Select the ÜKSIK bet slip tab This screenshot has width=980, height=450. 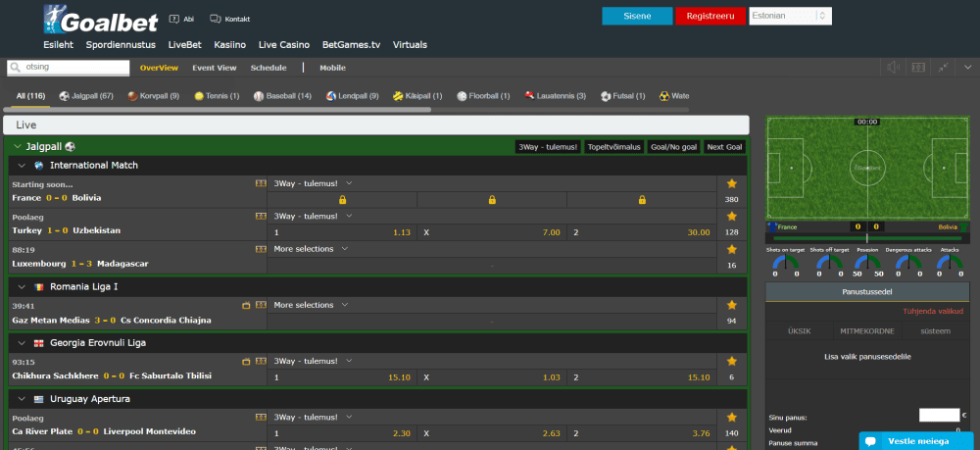coord(800,331)
